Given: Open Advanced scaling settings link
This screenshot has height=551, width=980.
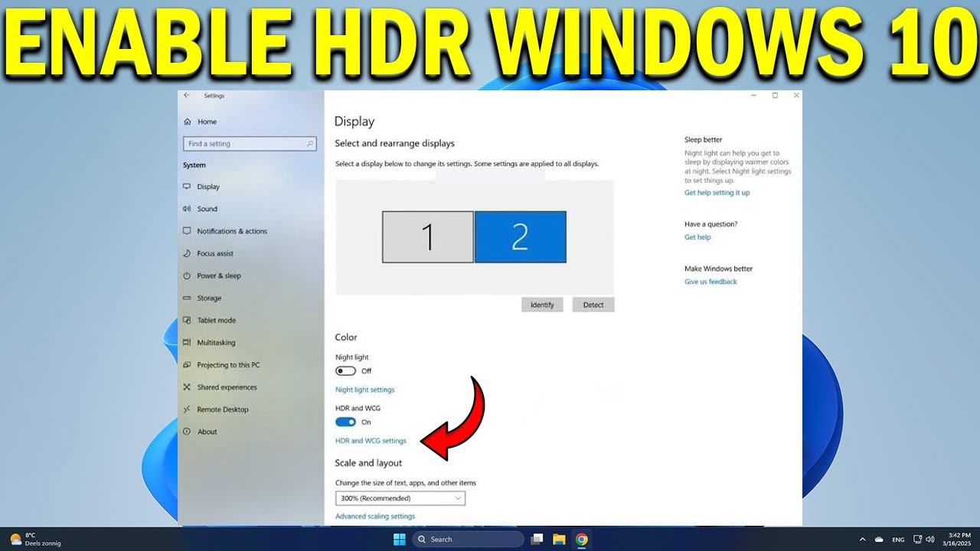Looking at the screenshot, I should coord(375,517).
